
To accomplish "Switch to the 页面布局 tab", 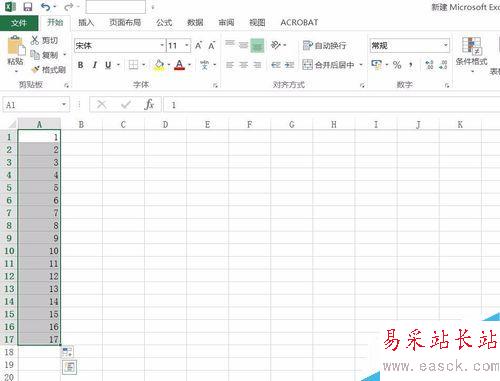I will pos(125,22).
